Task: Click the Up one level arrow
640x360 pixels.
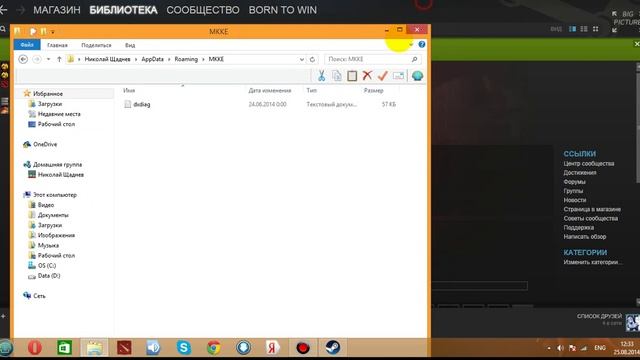Action: click(x=59, y=59)
